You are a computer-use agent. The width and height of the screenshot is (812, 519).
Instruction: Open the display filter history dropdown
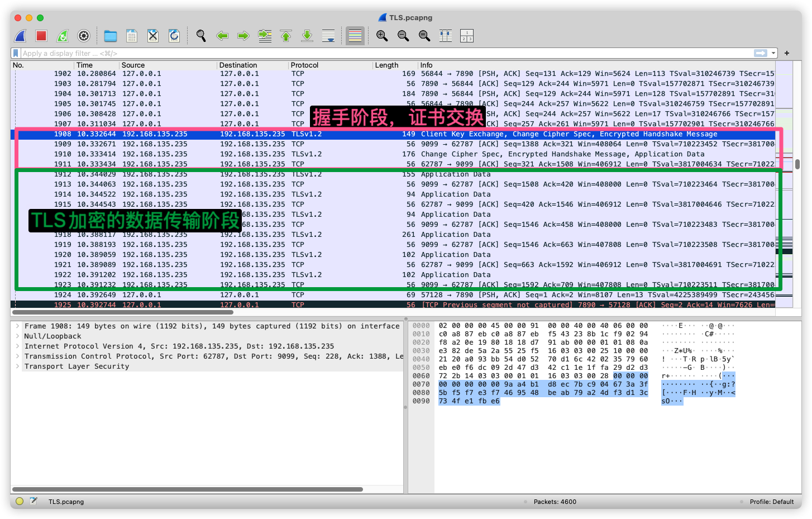click(x=773, y=53)
